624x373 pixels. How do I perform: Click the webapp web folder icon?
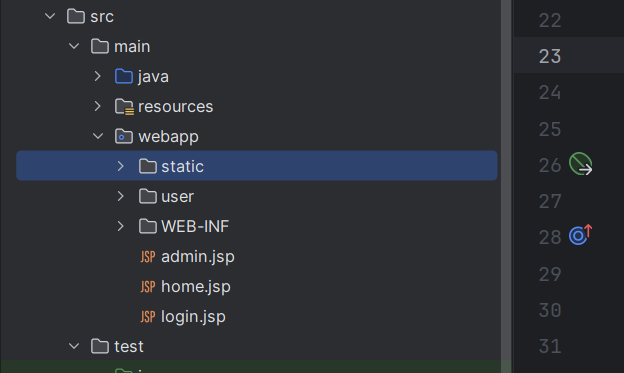[x=124, y=137]
